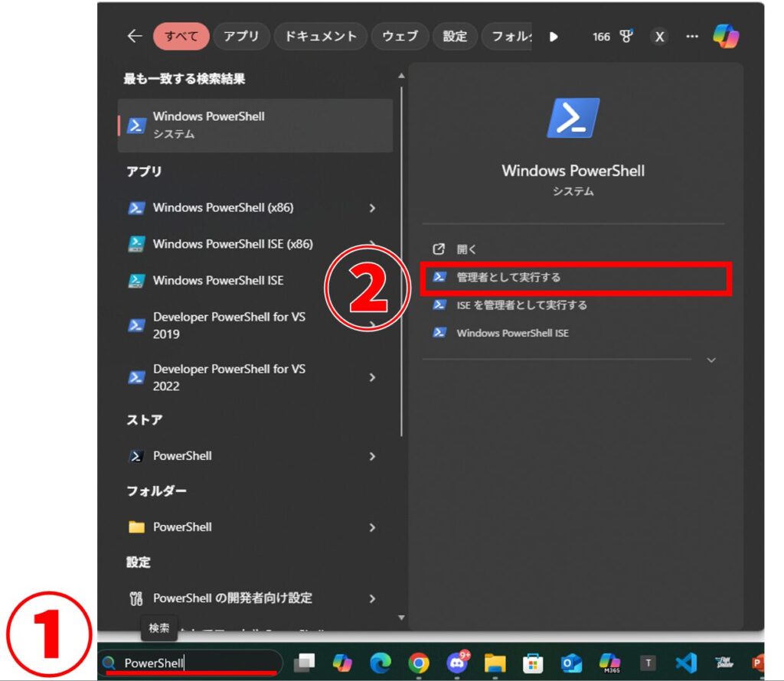Open Google Chrome from the taskbar
Screen dimensions: 784x681
tap(418, 663)
